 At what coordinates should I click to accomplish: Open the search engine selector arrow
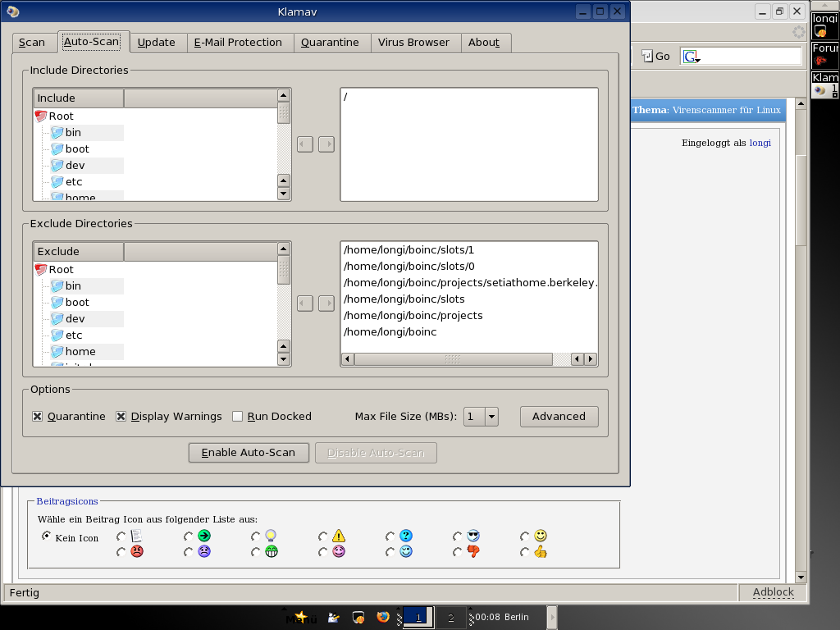point(697,61)
